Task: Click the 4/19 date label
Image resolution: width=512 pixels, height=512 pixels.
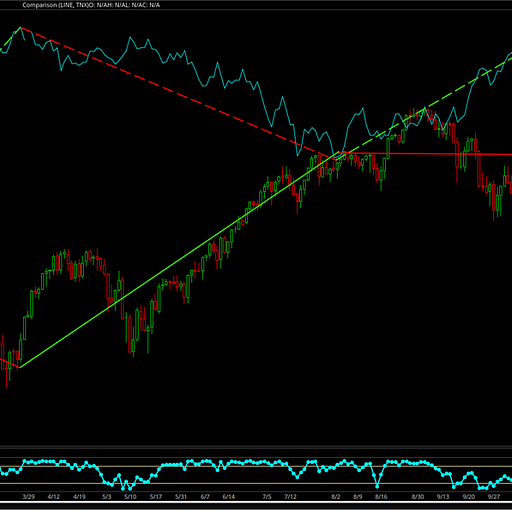Action: 79,497
